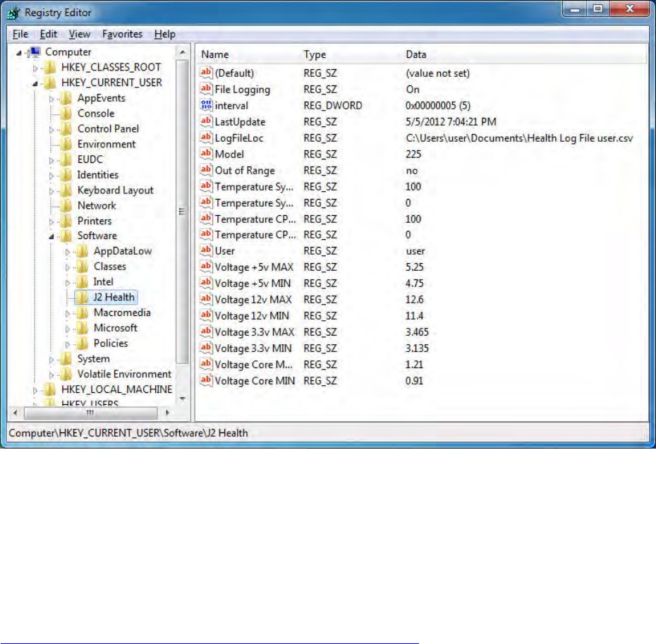Select the Policies key

tap(111, 343)
